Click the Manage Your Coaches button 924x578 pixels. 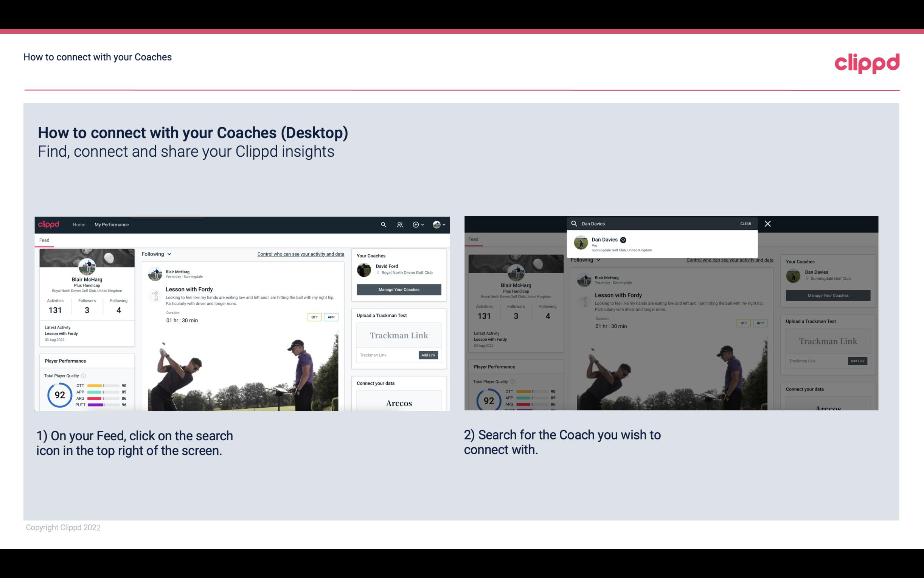(x=399, y=289)
